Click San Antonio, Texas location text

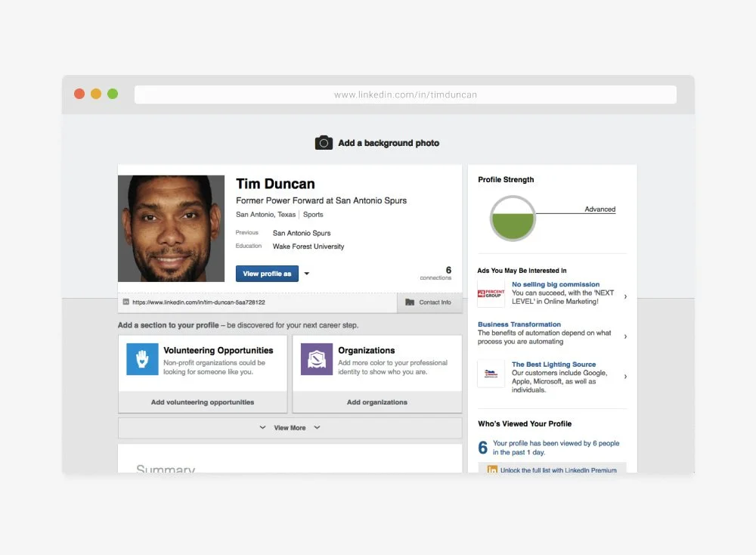pyautogui.click(x=265, y=215)
